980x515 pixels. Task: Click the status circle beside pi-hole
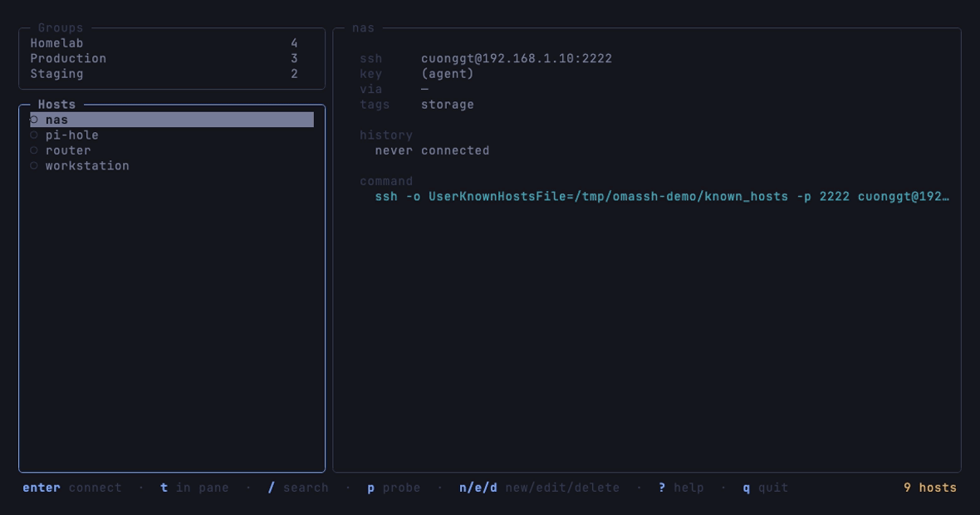[34, 135]
